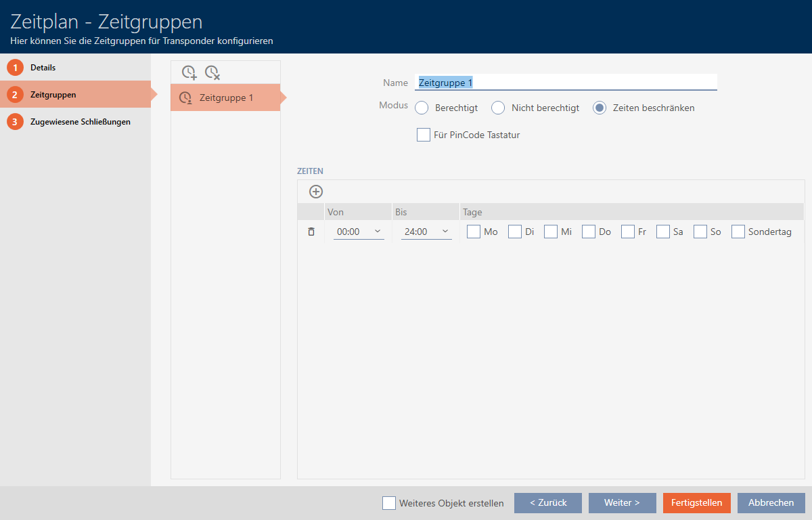Click the delete time group clock icon

[x=212, y=72]
